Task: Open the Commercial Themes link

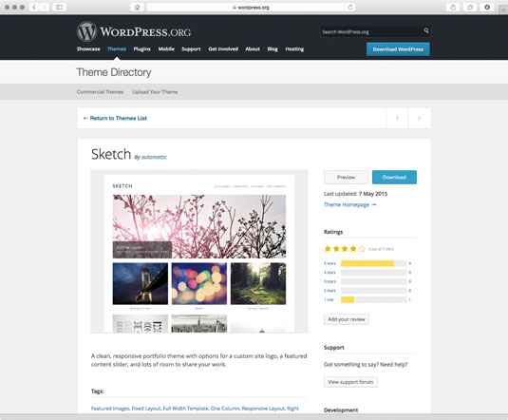Action: coord(100,92)
